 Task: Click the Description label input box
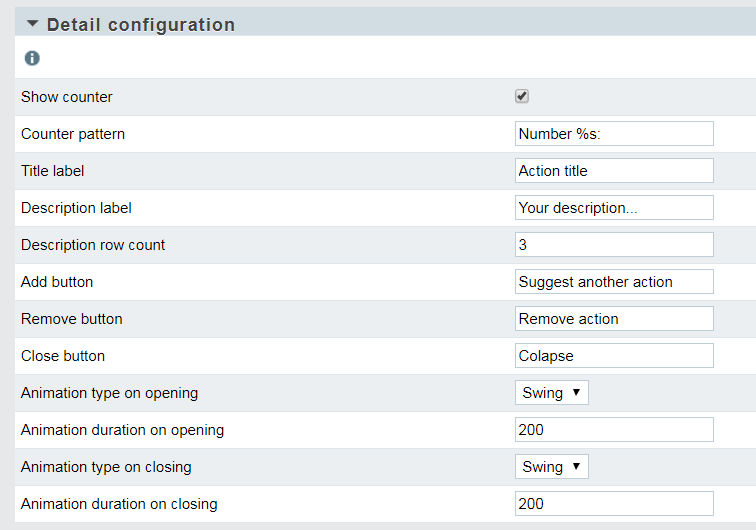pos(614,208)
